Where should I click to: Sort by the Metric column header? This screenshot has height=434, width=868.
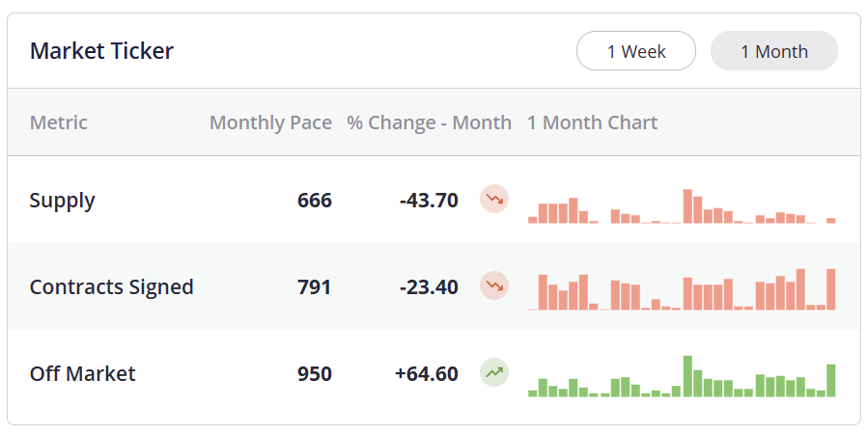click(x=59, y=122)
